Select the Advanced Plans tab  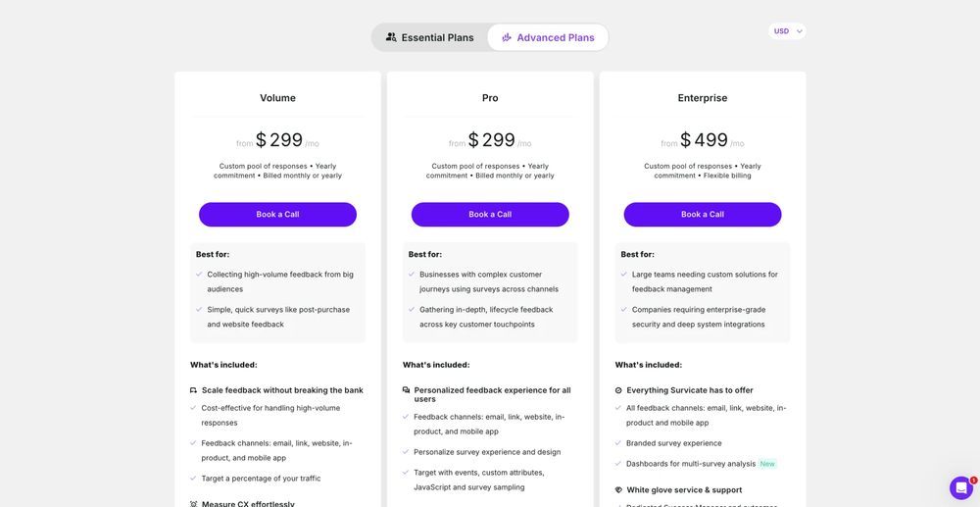[x=548, y=37]
